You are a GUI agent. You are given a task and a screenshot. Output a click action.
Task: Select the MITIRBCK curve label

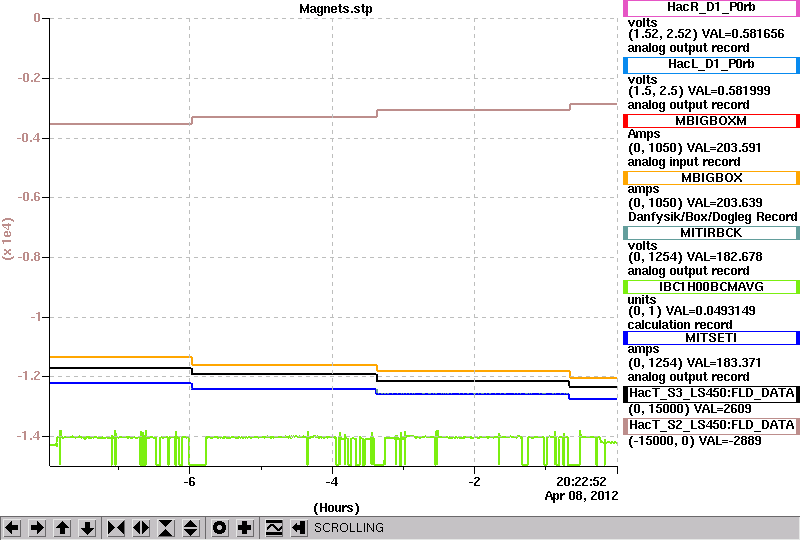tap(711, 233)
